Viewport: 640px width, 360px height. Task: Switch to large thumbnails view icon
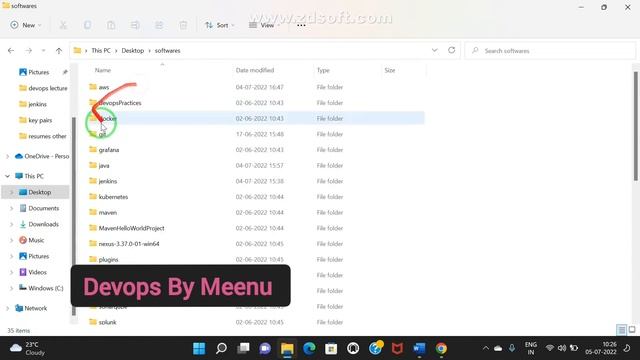click(x=632, y=330)
